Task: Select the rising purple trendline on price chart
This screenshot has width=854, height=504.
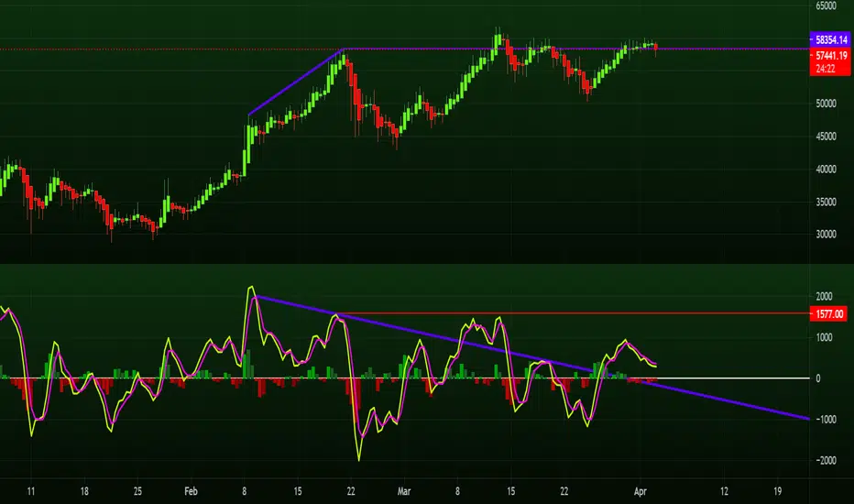Action: pos(295,82)
